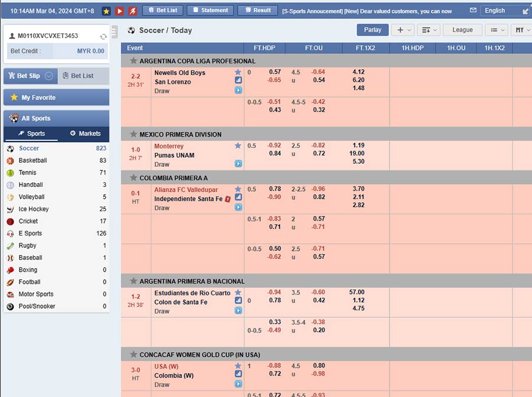
Task: Star the Argentina Copa Liga Profesional league
Action: (134, 61)
